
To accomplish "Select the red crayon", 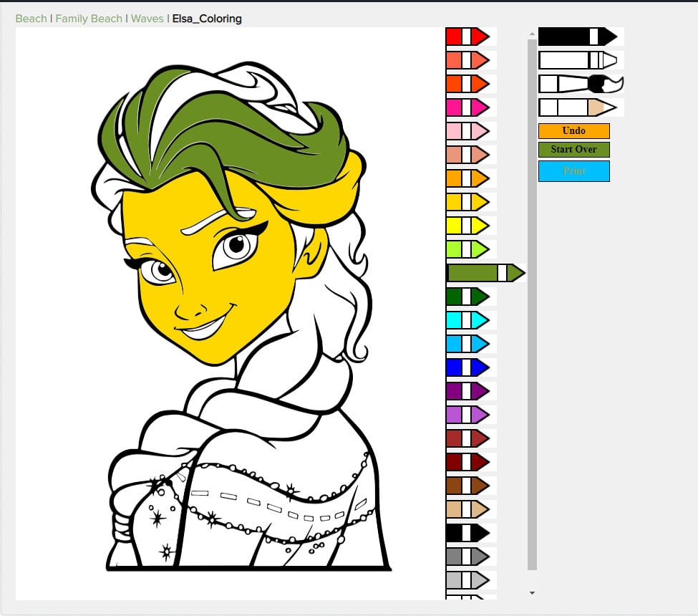I will [x=468, y=37].
